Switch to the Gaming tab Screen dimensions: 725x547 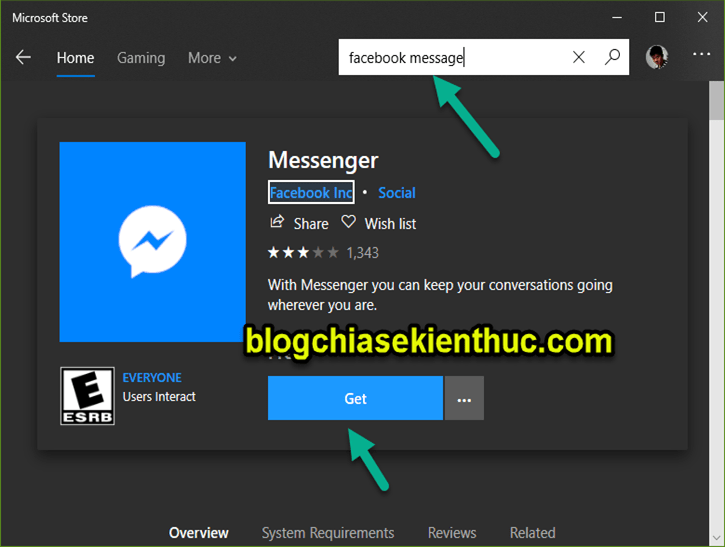coord(141,58)
